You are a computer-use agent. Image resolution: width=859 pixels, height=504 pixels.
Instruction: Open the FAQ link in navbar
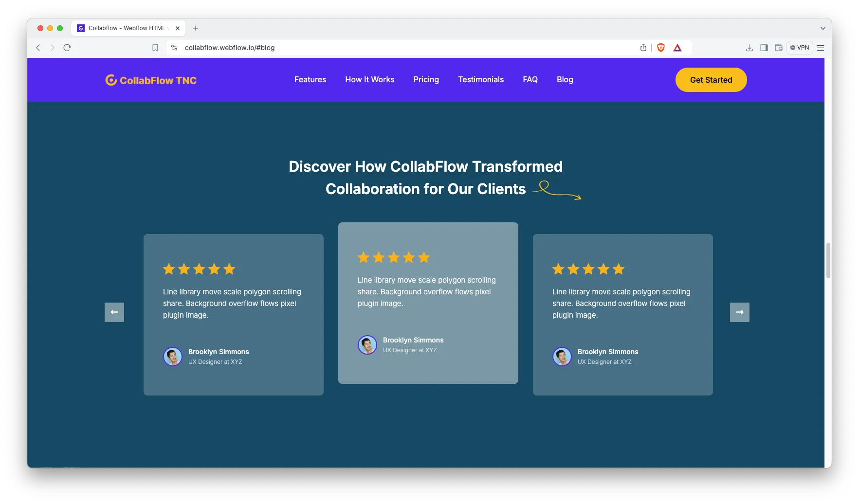tap(530, 80)
